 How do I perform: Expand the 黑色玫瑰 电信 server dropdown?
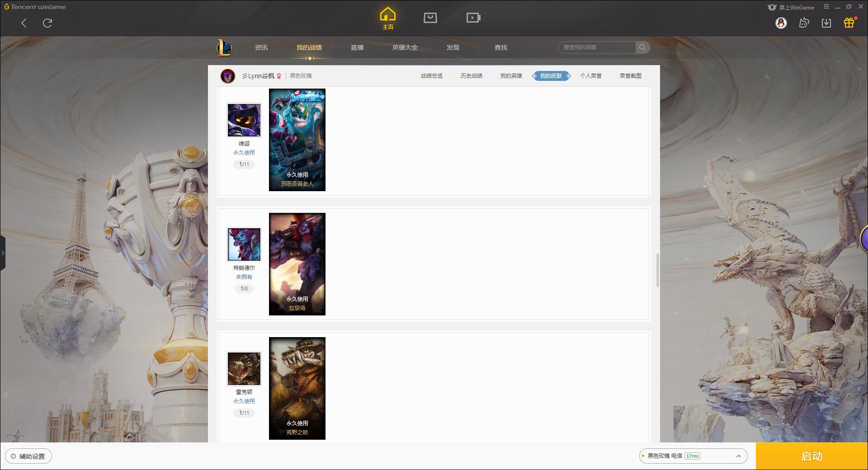(693, 456)
